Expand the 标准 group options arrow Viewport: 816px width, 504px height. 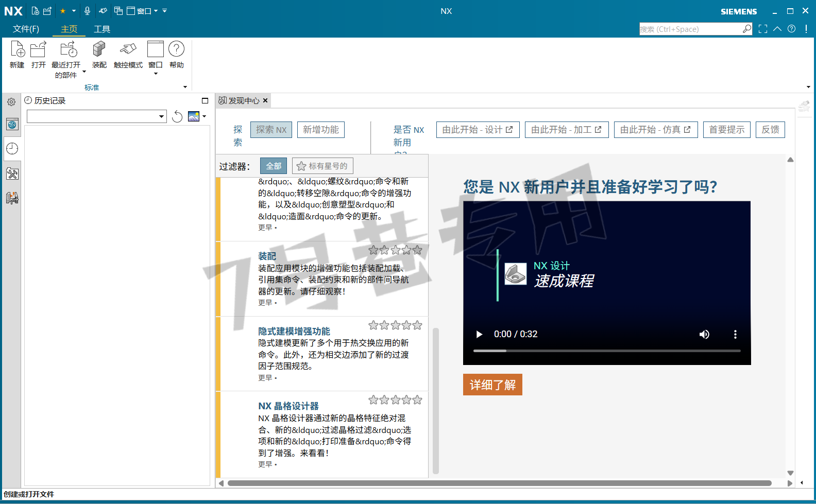185,87
